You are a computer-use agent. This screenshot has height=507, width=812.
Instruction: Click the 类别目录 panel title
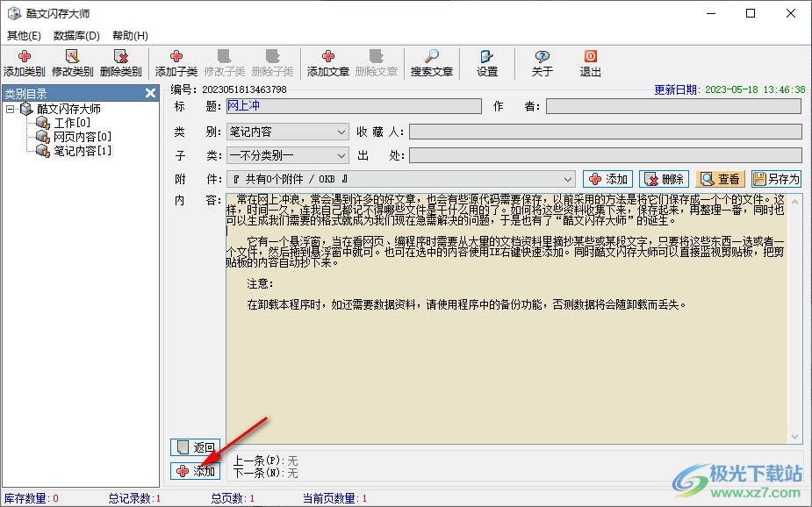click(x=25, y=94)
